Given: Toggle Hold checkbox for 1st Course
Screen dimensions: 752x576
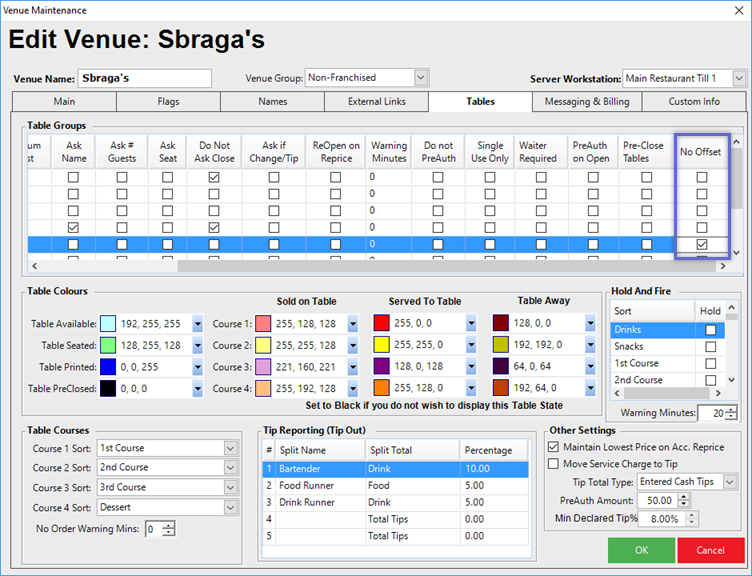Looking at the screenshot, I should click(711, 364).
